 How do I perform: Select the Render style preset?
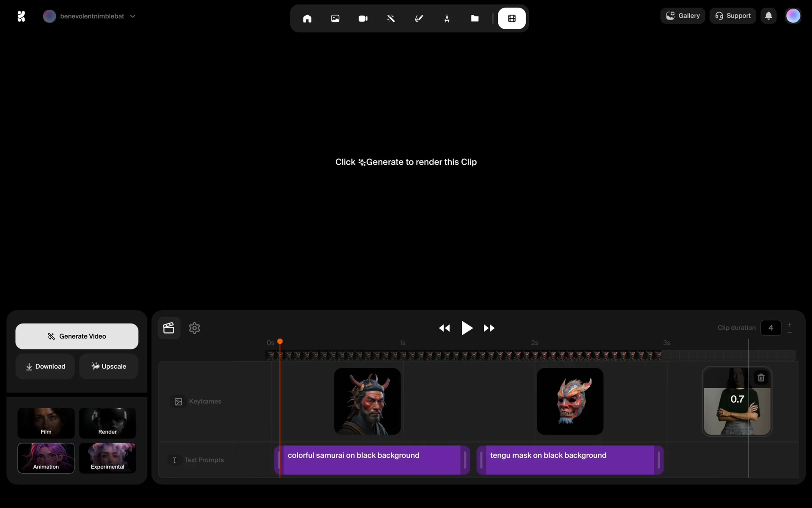click(x=107, y=423)
